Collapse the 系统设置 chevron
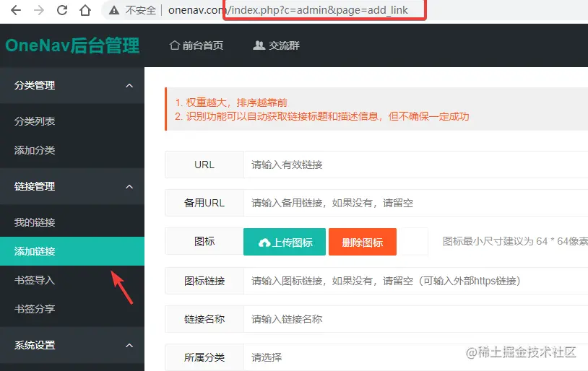The image size is (588, 371). [129, 346]
